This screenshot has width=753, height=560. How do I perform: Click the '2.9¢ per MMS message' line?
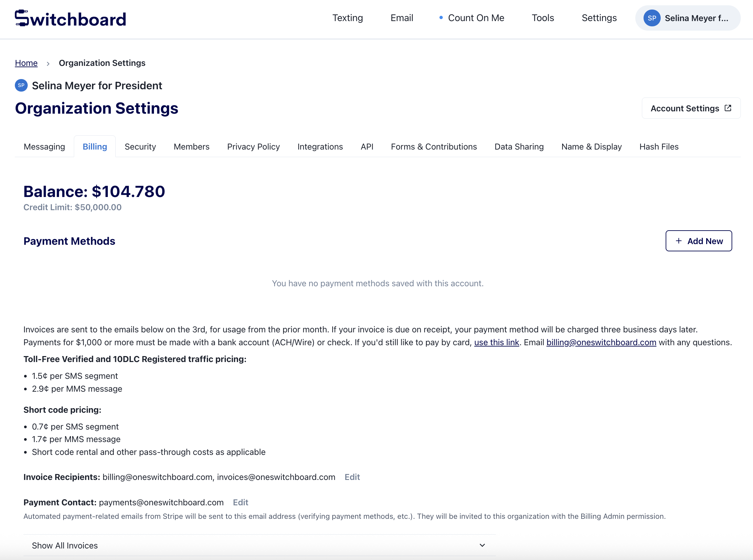coord(77,389)
